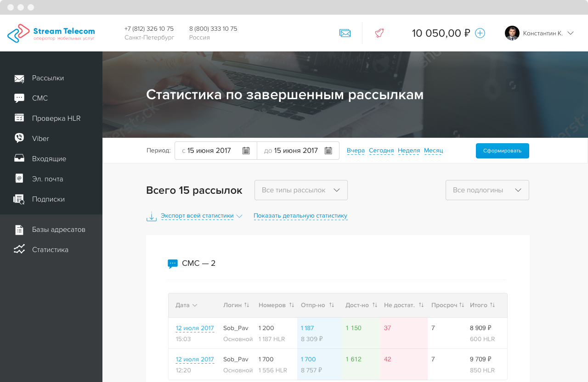Open the Все подлогины dropdown

pyautogui.click(x=487, y=190)
